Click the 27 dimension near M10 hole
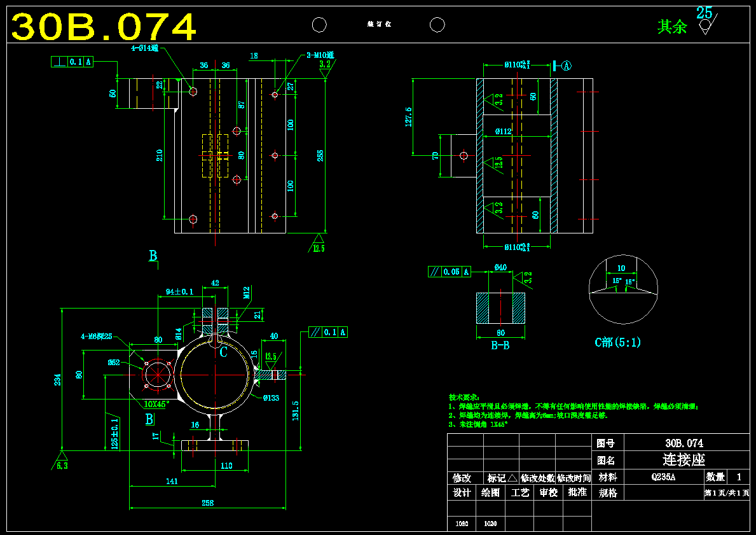 point(290,87)
